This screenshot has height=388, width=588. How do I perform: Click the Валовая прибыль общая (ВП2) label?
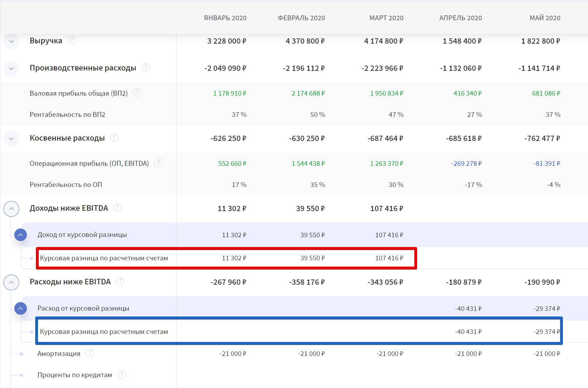tap(79, 93)
